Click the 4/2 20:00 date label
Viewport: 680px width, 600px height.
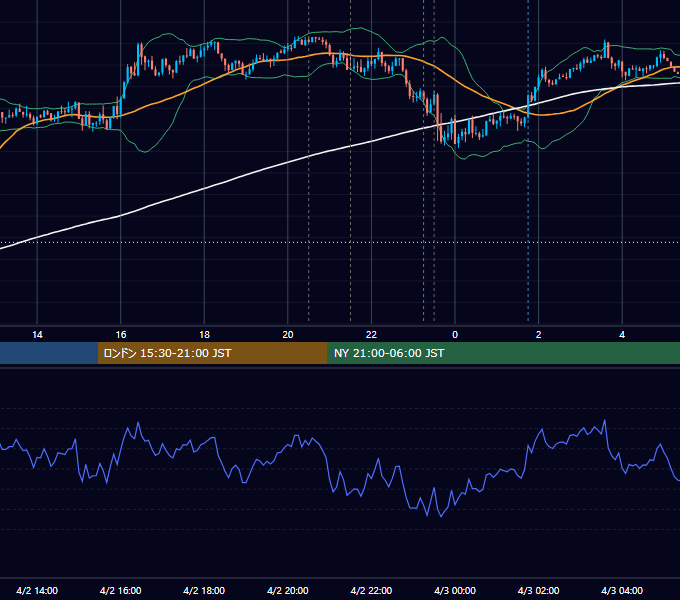(288, 590)
